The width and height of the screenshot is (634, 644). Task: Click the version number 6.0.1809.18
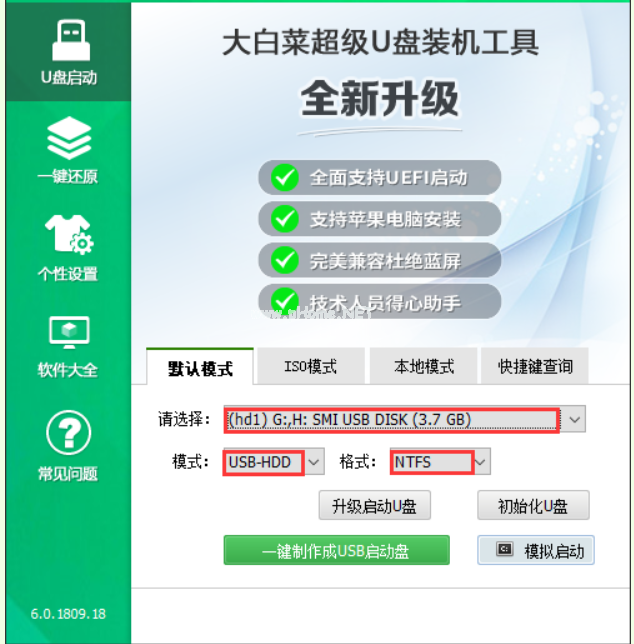68,614
